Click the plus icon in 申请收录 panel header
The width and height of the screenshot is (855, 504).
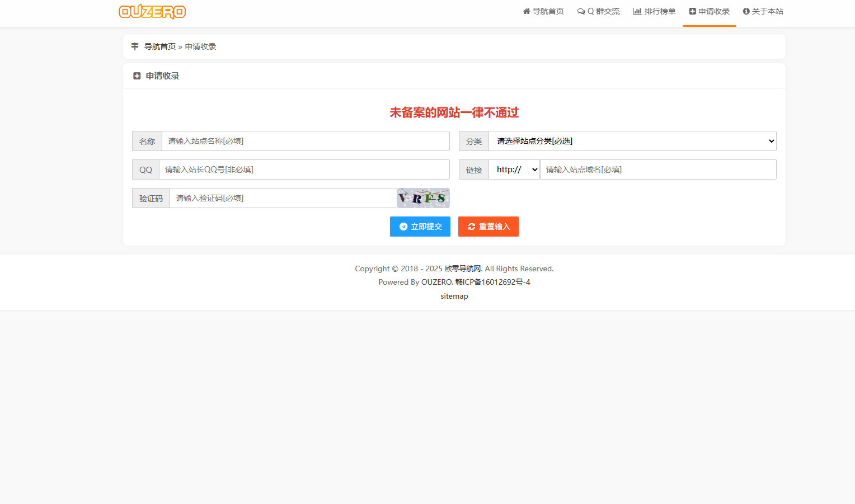click(137, 76)
